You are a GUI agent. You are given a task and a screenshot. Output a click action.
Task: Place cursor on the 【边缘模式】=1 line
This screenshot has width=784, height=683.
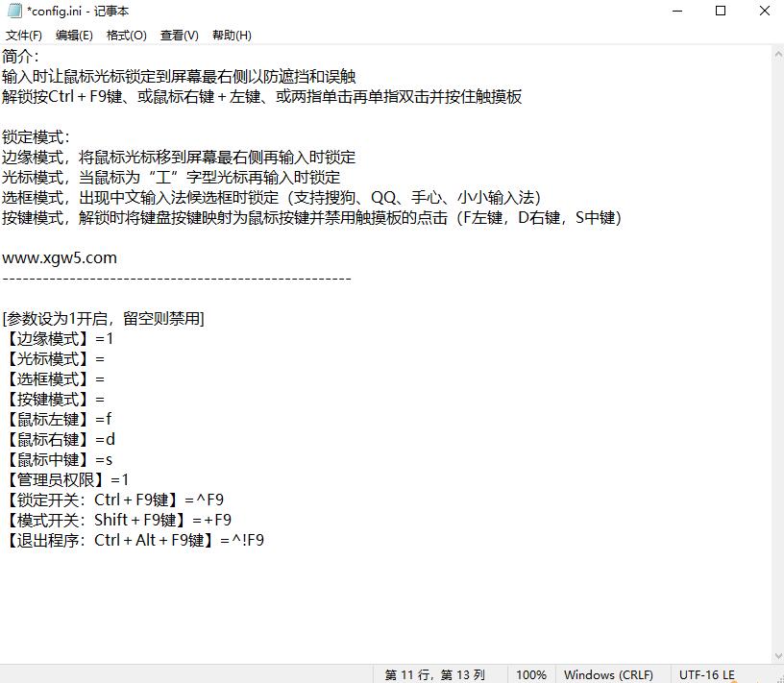tap(58, 338)
